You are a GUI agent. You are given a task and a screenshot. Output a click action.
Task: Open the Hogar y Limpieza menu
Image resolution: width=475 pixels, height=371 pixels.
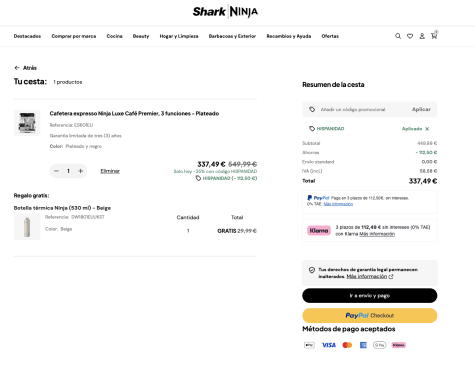[179, 36]
